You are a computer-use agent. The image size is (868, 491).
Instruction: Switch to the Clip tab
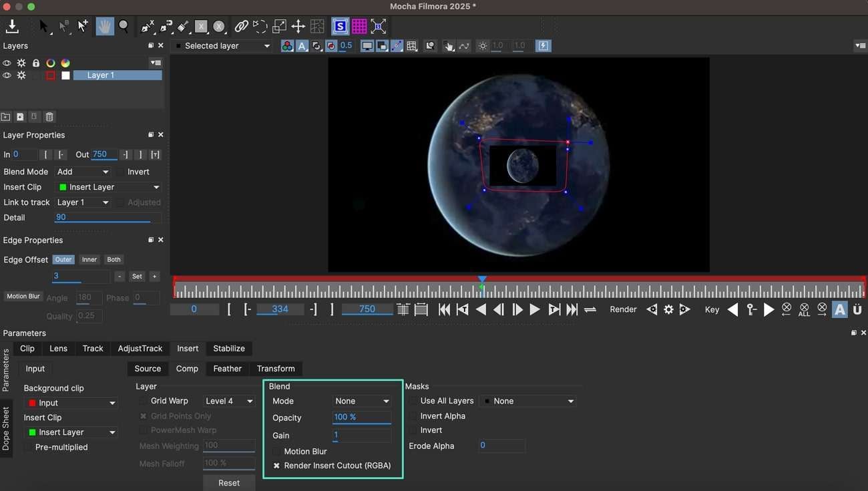coord(27,349)
